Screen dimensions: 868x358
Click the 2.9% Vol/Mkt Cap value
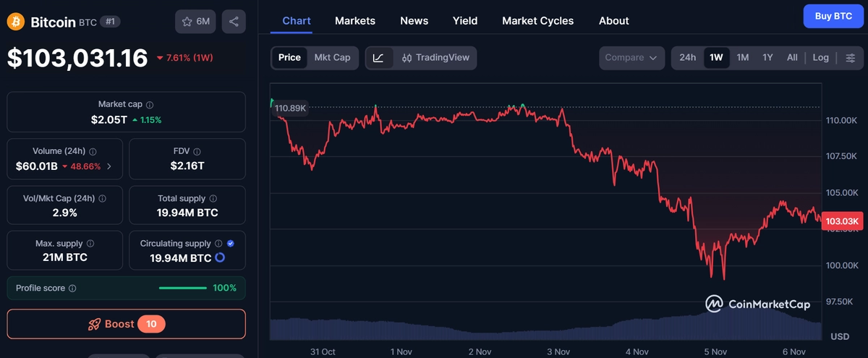coord(65,213)
